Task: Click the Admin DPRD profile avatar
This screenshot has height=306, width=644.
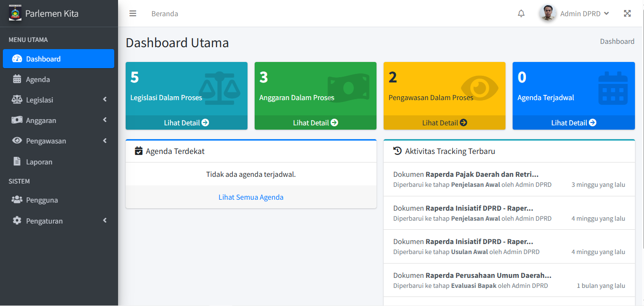Action: pyautogui.click(x=548, y=13)
